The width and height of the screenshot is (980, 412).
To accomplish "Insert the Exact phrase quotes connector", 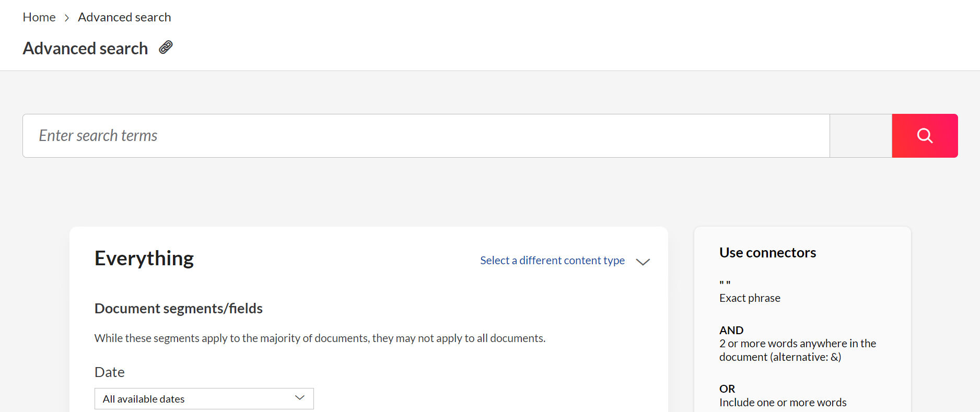I will pos(725,284).
